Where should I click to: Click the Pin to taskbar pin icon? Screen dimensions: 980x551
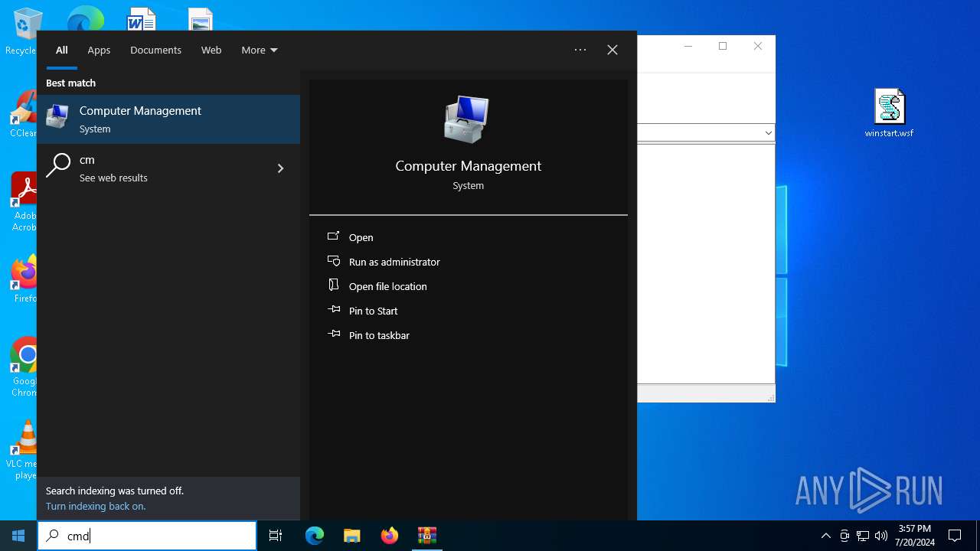(334, 334)
